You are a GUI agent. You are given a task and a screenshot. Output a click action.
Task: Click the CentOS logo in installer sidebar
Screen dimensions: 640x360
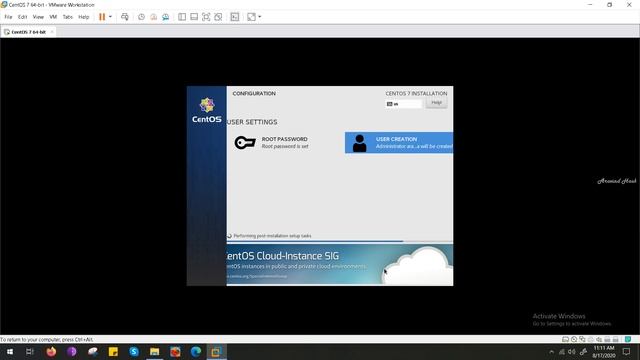[207, 110]
